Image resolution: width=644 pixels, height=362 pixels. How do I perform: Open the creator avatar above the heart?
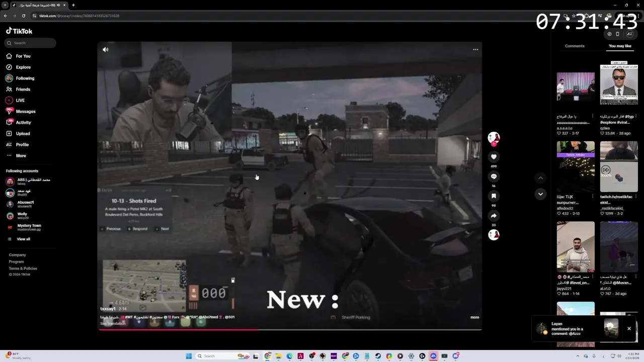[x=494, y=138]
